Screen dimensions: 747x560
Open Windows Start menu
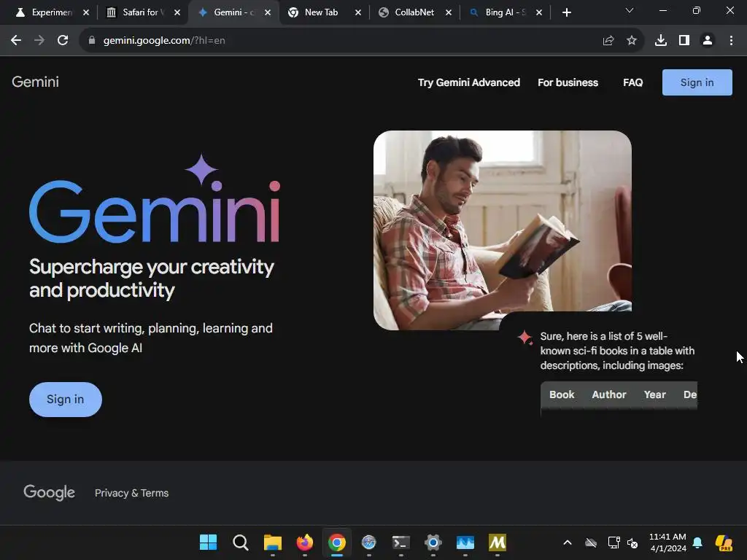(208, 542)
